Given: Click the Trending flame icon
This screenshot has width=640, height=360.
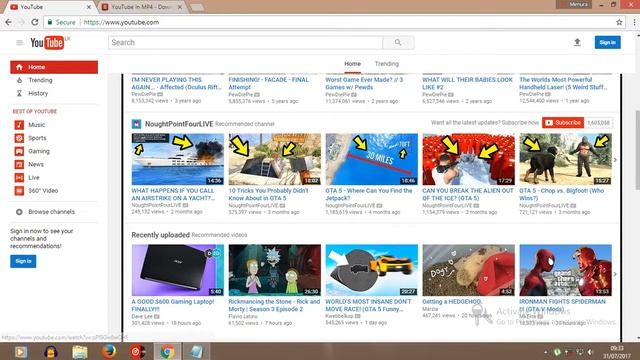Looking at the screenshot, I should tap(19, 80).
